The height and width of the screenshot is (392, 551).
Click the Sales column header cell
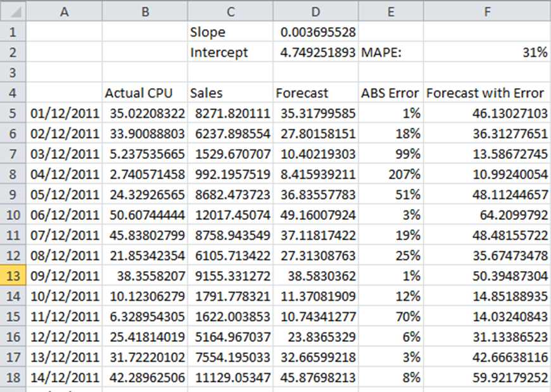230,93
